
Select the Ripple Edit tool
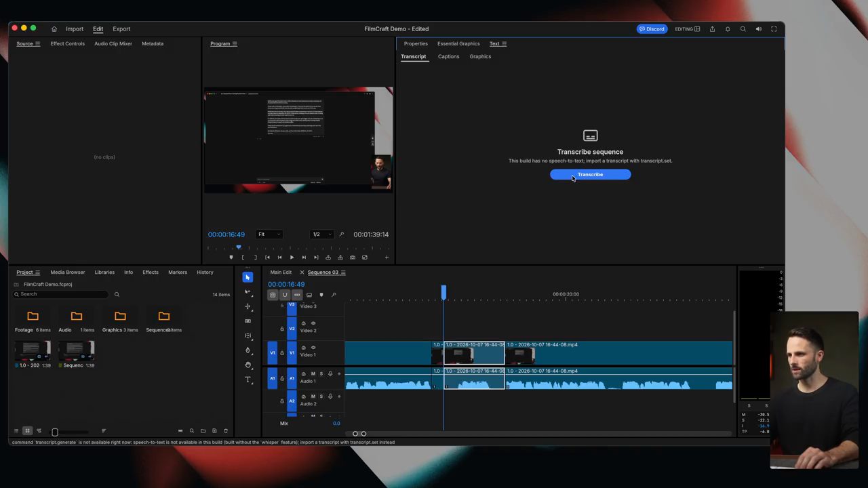point(248,306)
